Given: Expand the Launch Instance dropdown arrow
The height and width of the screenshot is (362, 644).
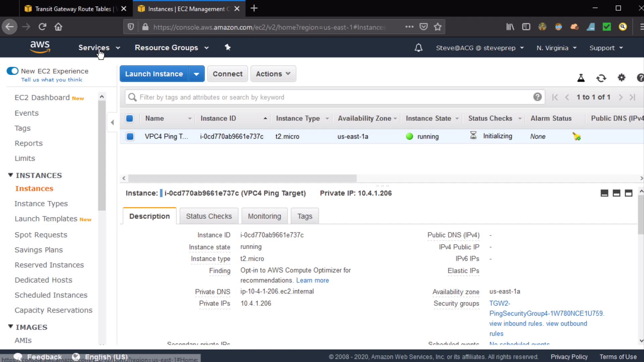Looking at the screenshot, I should point(197,74).
